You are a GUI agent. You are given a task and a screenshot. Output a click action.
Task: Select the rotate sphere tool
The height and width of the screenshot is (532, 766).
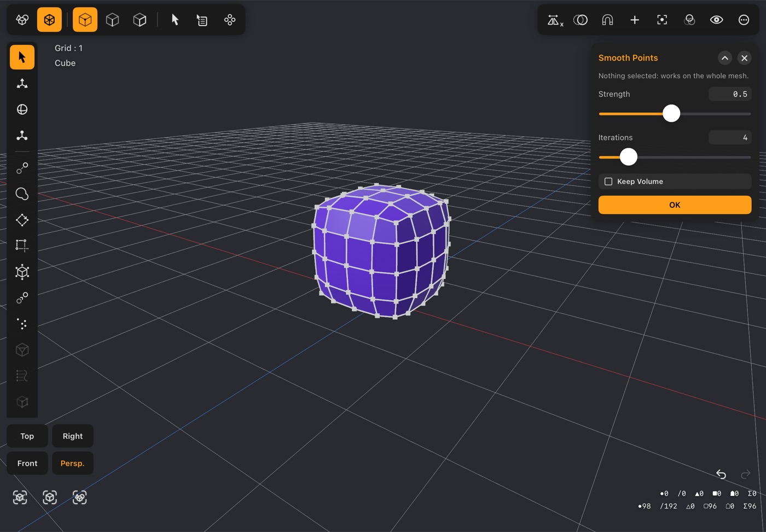pos(22,109)
